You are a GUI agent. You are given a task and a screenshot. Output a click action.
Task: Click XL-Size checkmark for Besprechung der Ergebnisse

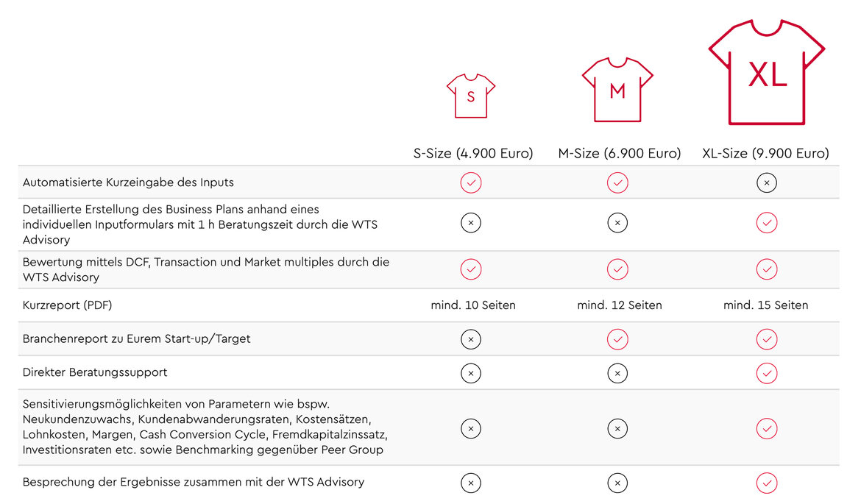coord(766,483)
